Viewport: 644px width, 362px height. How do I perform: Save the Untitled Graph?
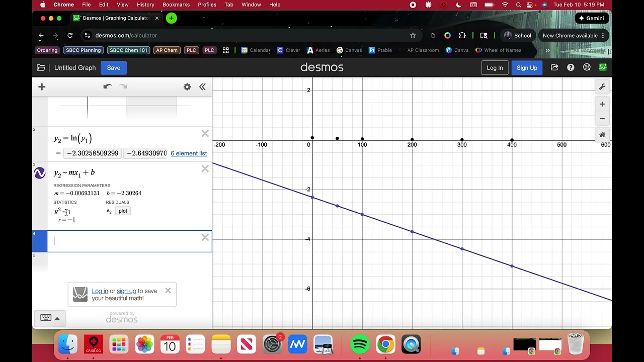(x=114, y=68)
